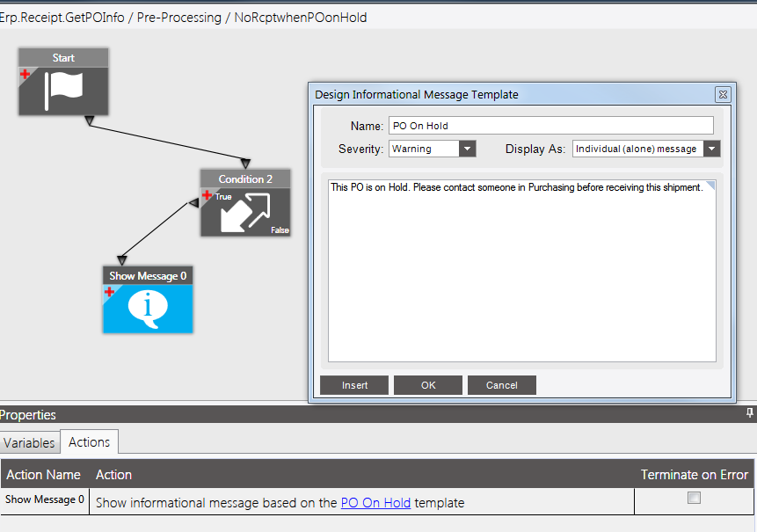Viewport: 757px width, 532px height.
Task: Click the Pre-Processing breadcrumb text
Action: coord(179,18)
